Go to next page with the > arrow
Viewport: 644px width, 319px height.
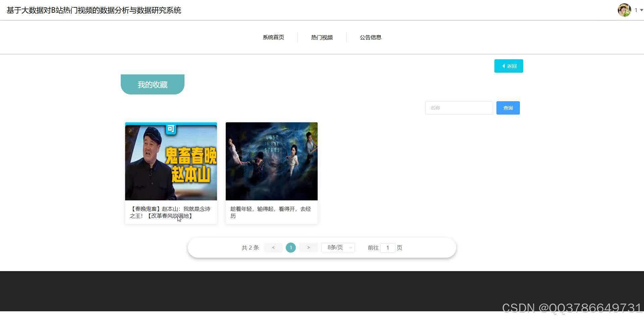point(308,247)
